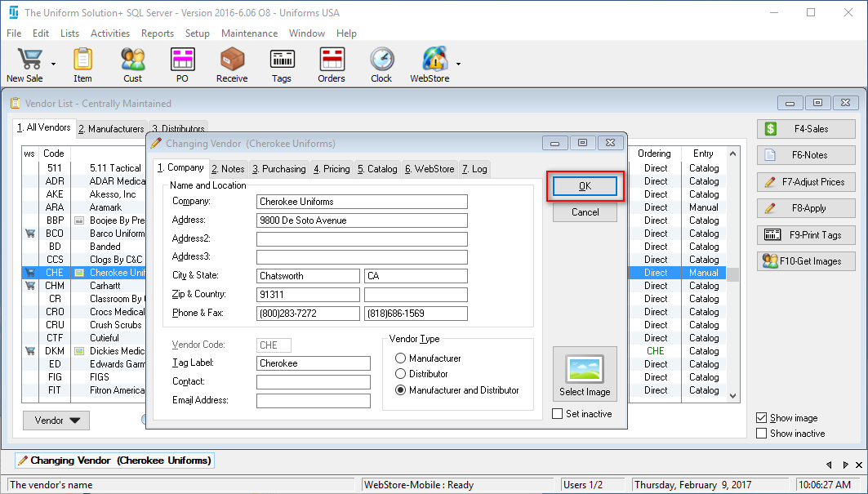Open the Vendor dropdown menu

click(56, 420)
